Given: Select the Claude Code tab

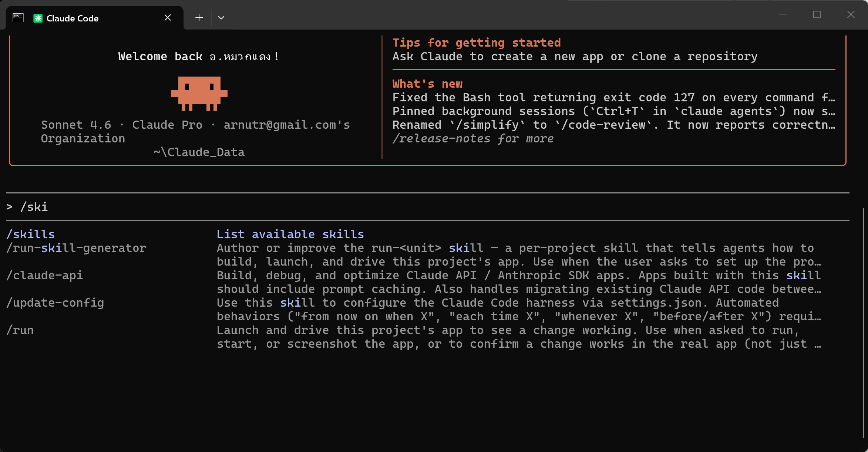Looking at the screenshot, I should click(95, 18).
